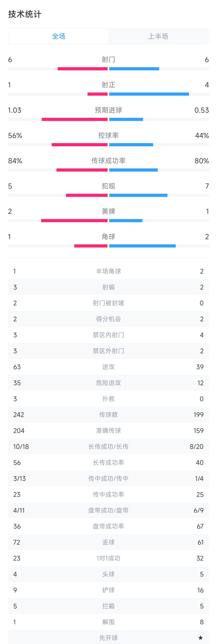Select the 全场 tab
The width and height of the screenshot is (217, 644).
point(58,36)
